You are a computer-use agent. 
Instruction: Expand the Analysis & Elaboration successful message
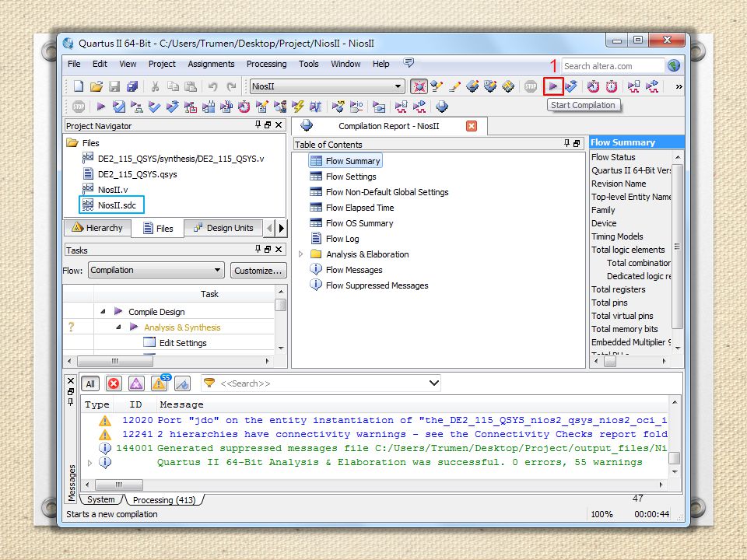(x=89, y=462)
